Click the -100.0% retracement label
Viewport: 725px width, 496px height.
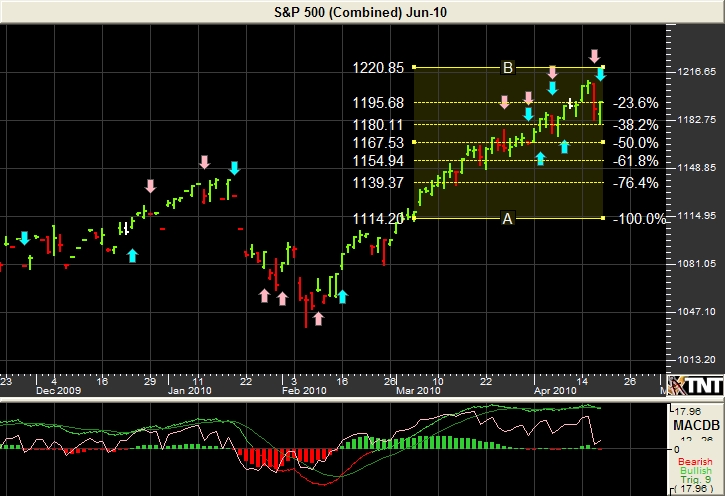tap(639, 219)
